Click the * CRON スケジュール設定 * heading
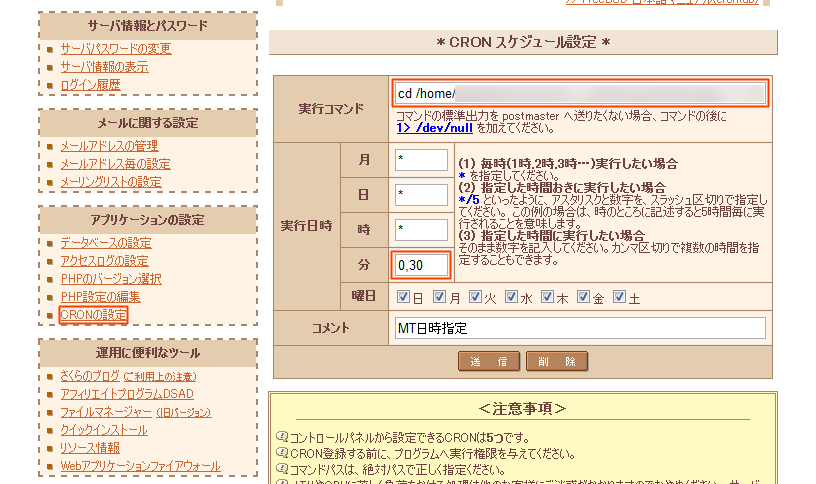Viewport: 816px width, 484px height. tap(523, 42)
